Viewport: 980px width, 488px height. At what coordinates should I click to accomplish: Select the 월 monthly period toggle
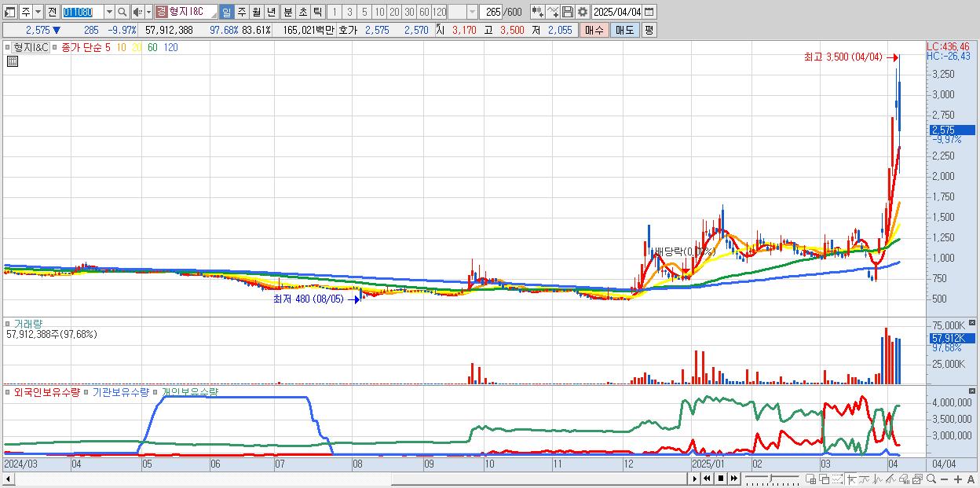(x=256, y=12)
